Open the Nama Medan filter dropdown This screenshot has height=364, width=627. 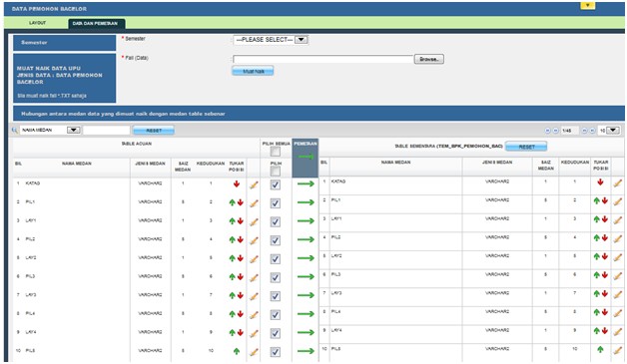tap(50, 131)
